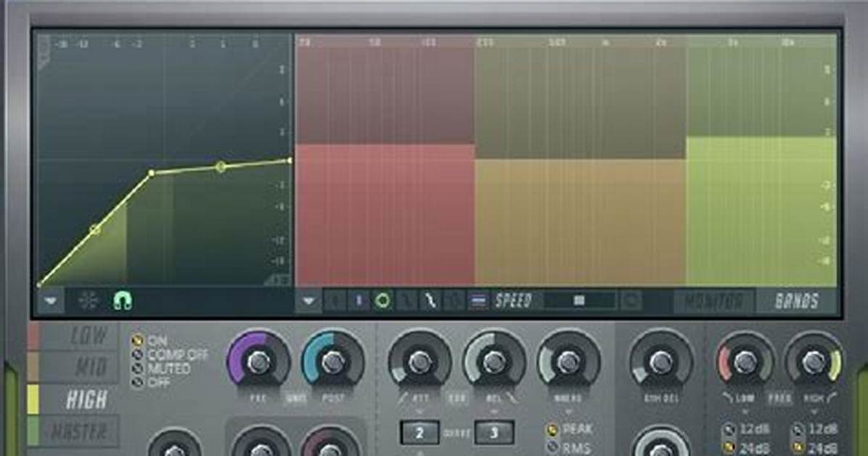The width and height of the screenshot is (868, 456).
Task: Open the arrow menu above PEAK option
Action: point(568,412)
